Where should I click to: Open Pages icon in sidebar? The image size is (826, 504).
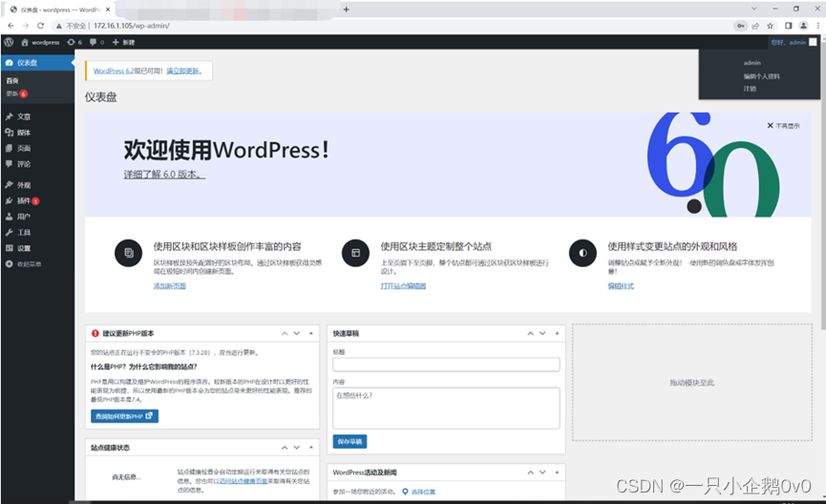[x=9, y=148]
